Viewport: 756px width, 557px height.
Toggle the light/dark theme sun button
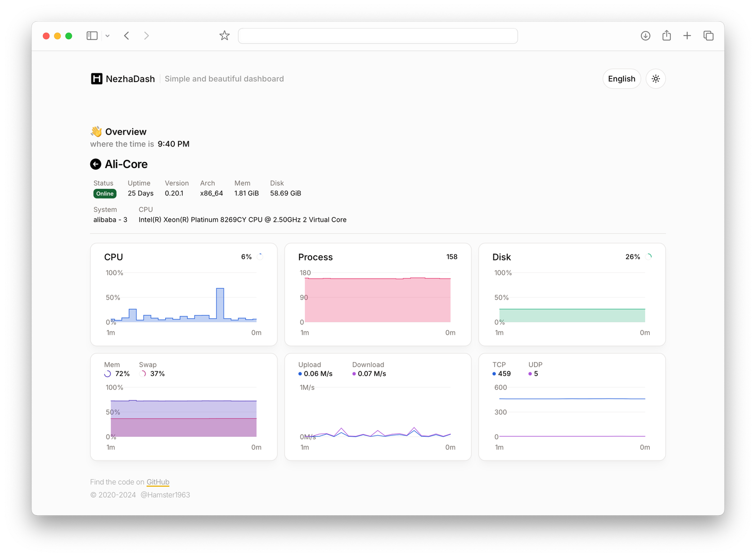click(x=655, y=79)
